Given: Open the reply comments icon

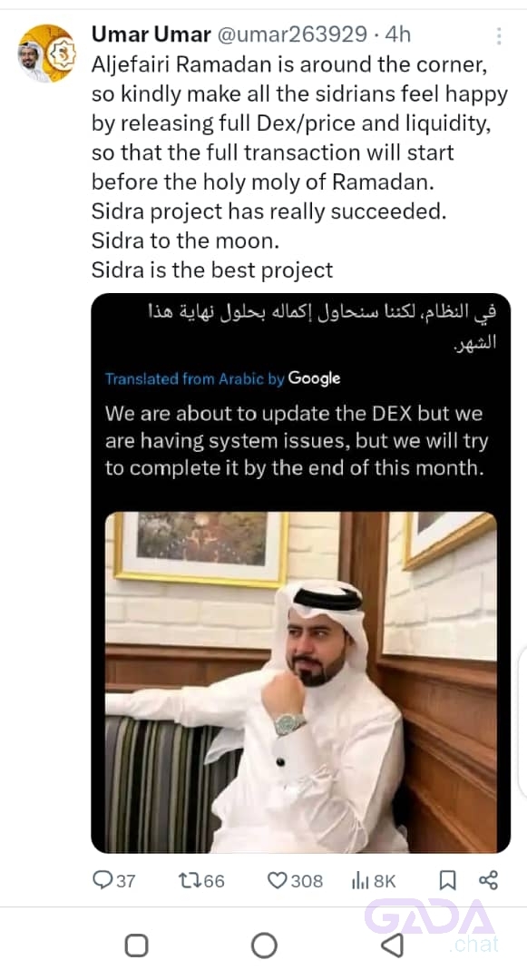Looking at the screenshot, I should tap(102, 880).
